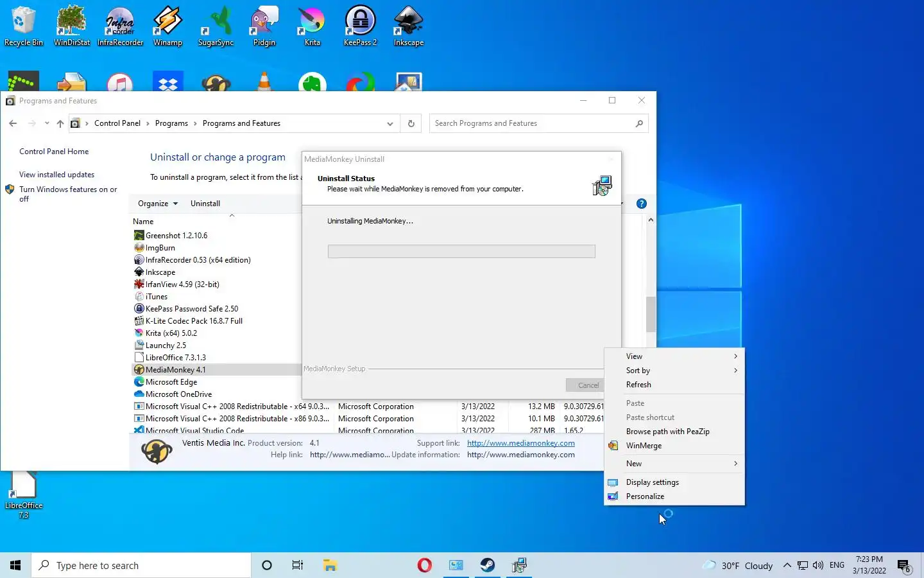Choose Browse path with PeaZip
This screenshot has height=578, width=924.
point(674,432)
